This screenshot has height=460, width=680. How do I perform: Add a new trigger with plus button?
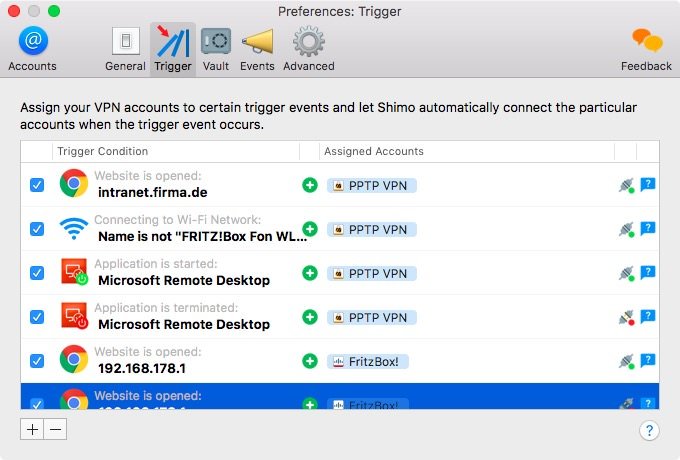pyautogui.click(x=32, y=429)
